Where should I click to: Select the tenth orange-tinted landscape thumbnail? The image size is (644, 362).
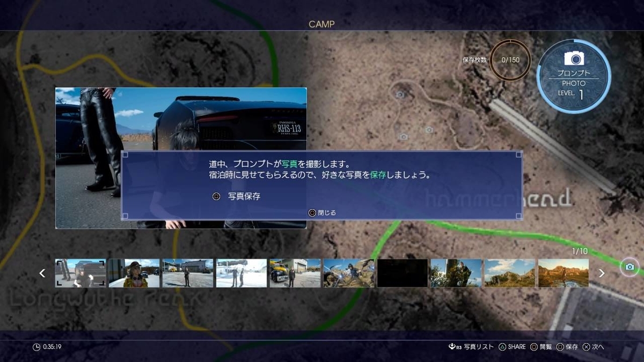(563, 273)
